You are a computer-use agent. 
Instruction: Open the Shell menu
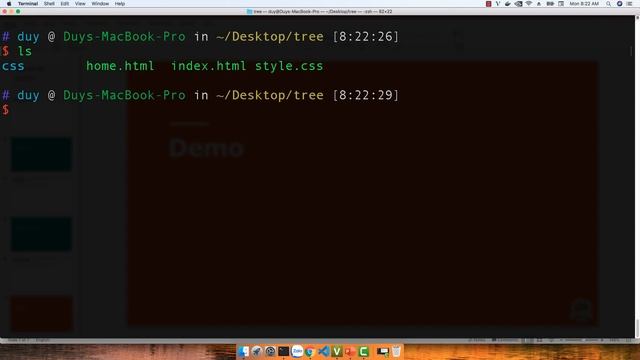pyautogui.click(x=49, y=4)
